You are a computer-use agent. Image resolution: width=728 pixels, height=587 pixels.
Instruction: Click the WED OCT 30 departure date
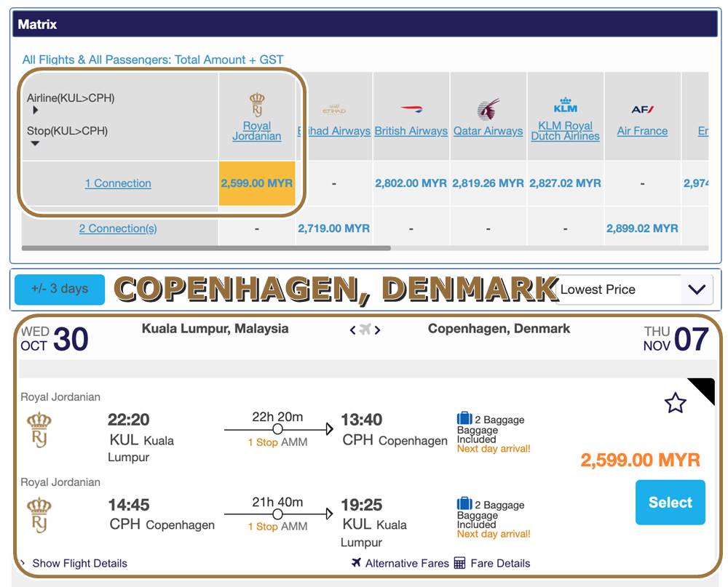[55, 339]
